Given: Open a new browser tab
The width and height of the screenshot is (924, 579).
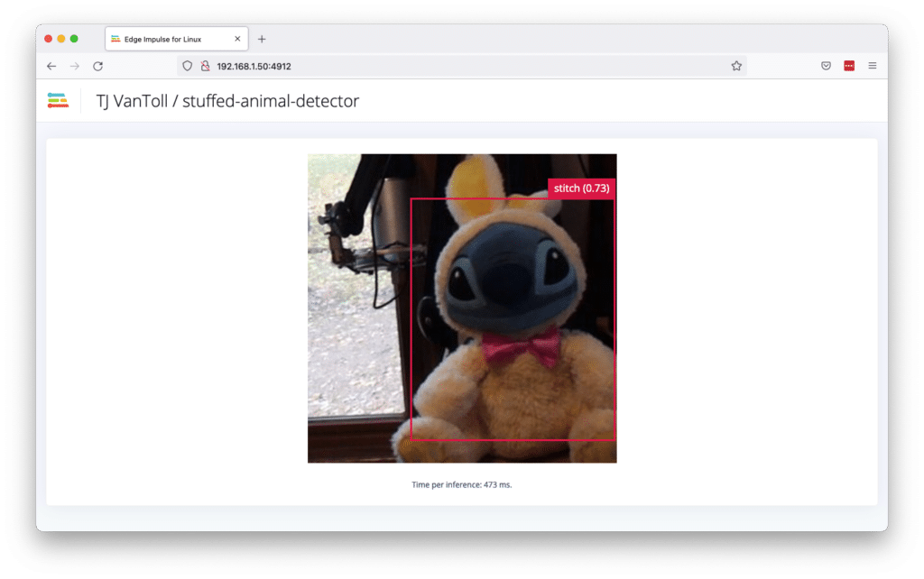Looking at the screenshot, I should [x=262, y=38].
